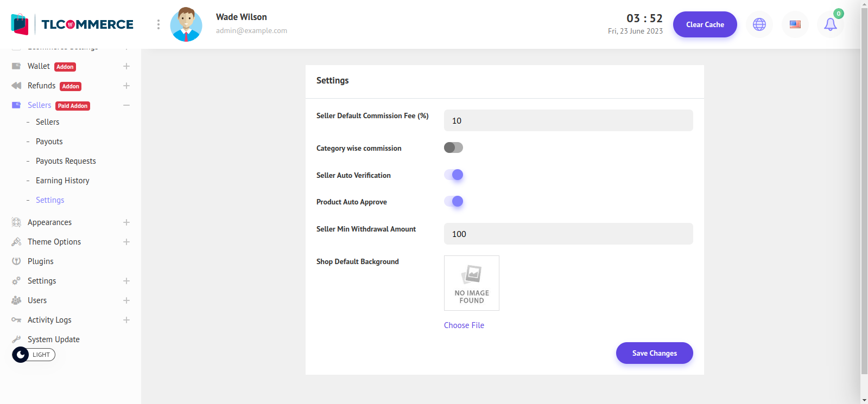Expand the Appearances menu section

126,222
